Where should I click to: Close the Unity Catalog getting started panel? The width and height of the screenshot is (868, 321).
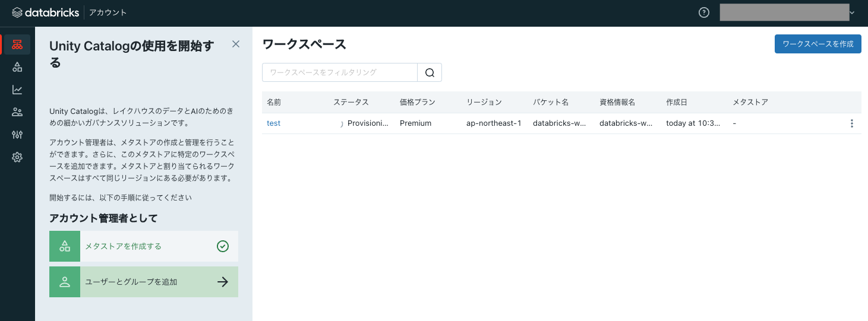[x=236, y=44]
